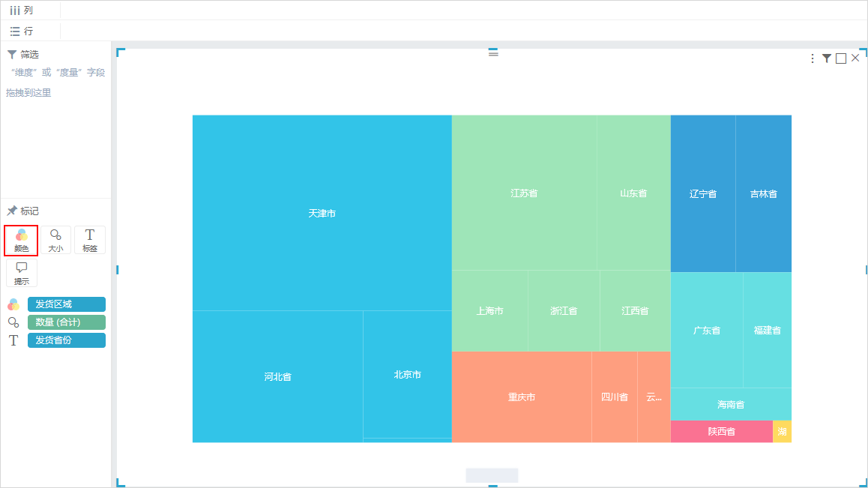Screen dimensions: 868x488
Task: Click the 大小 size mark button
Action: point(55,241)
